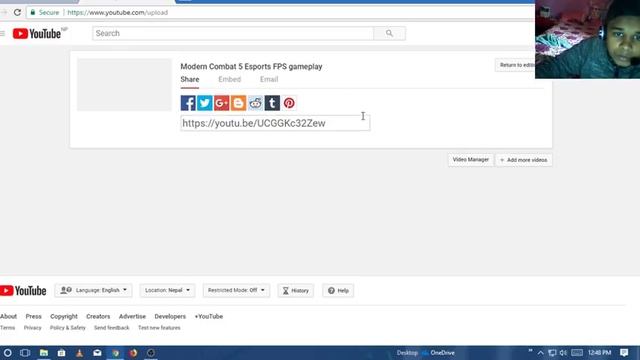The width and height of the screenshot is (640, 360).
Task: Click Send feedback link
Action: pos(111,328)
